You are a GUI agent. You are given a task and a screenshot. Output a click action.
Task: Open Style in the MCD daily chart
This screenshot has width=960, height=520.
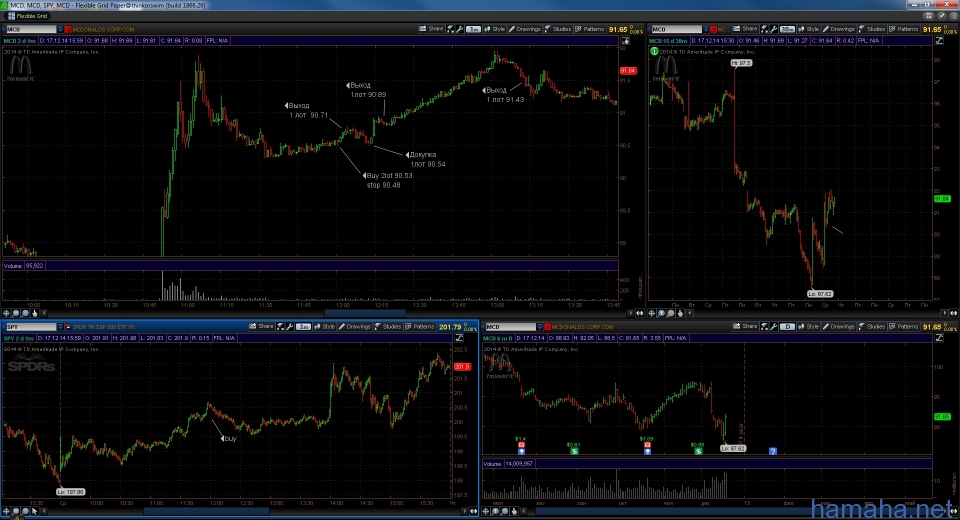point(808,326)
